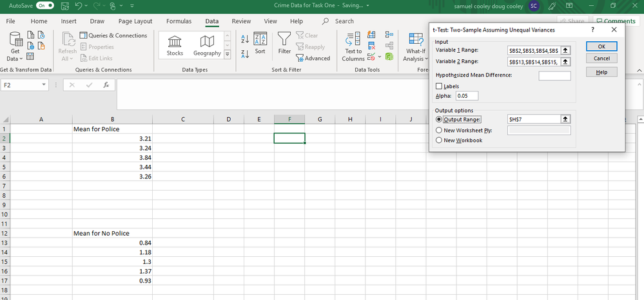Switch to the Insert ribbon tab
Viewport: 644px width, 300px height.
[x=69, y=21]
